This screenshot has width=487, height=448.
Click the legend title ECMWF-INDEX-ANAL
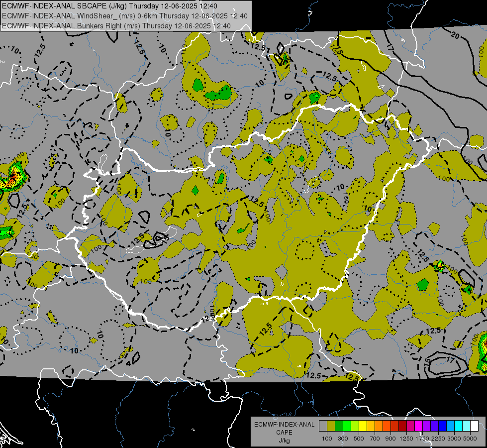[284, 425]
